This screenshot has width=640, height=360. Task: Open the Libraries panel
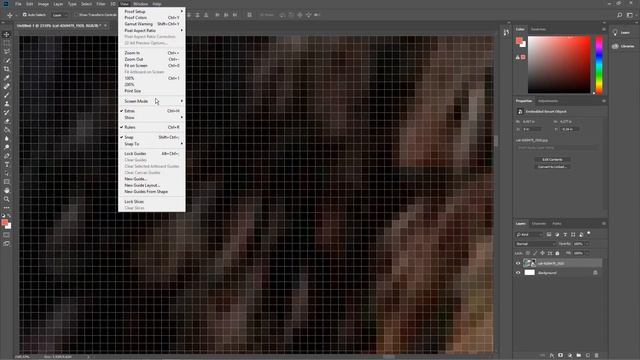(623, 46)
